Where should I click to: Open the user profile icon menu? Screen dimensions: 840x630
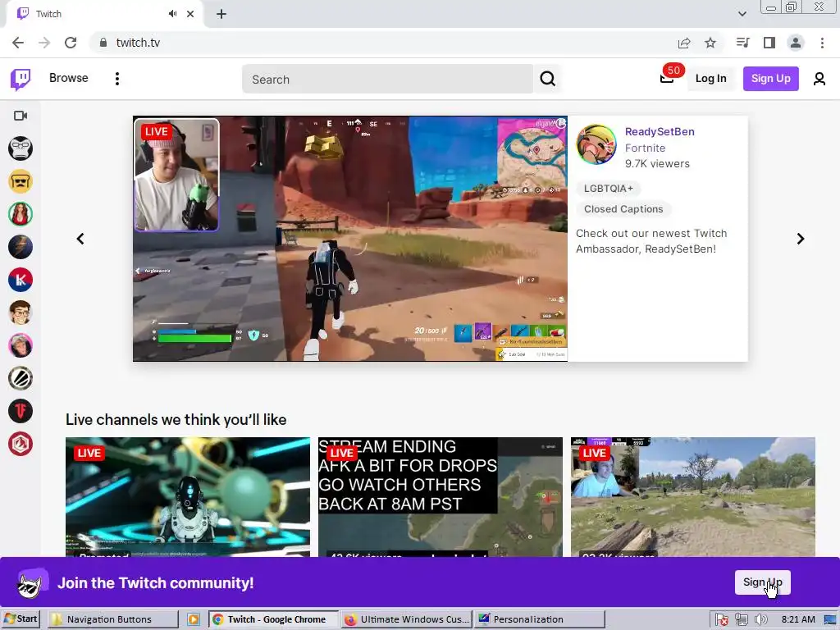pos(819,80)
